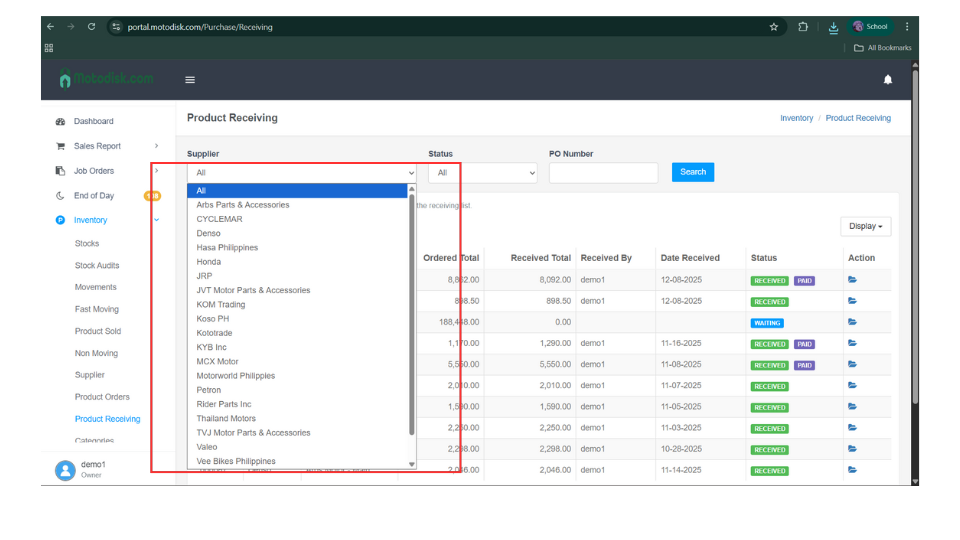
Task: Click the Dashboard icon in sidebar
Action: 60,122
